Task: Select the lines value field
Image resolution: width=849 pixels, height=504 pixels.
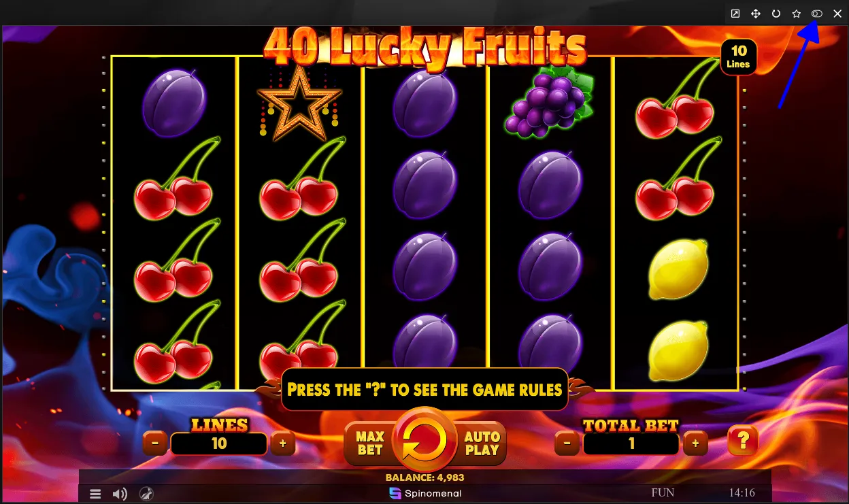Action: pos(219,443)
